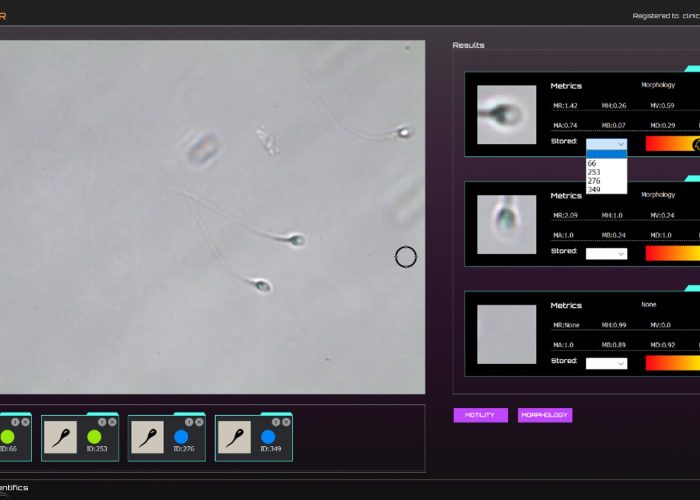Select the first result's sperm head thumbnail
This screenshot has height=500, width=700.
506,115
